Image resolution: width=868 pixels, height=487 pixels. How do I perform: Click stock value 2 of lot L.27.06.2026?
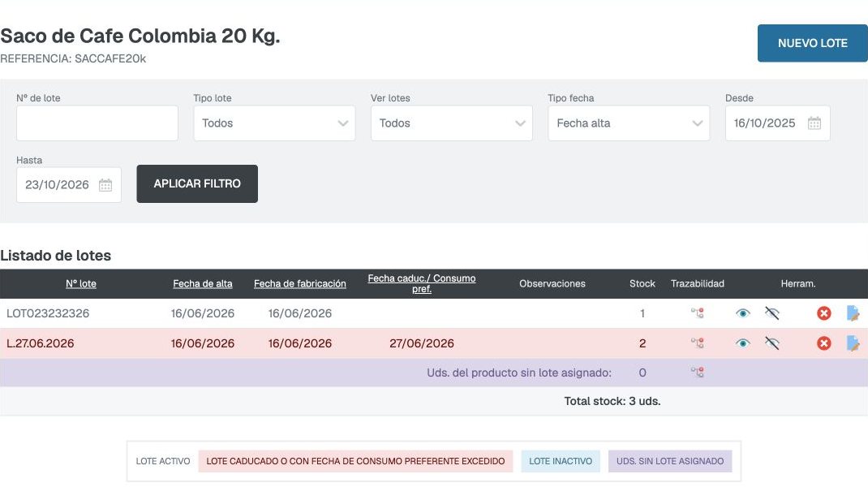pos(642,343)
